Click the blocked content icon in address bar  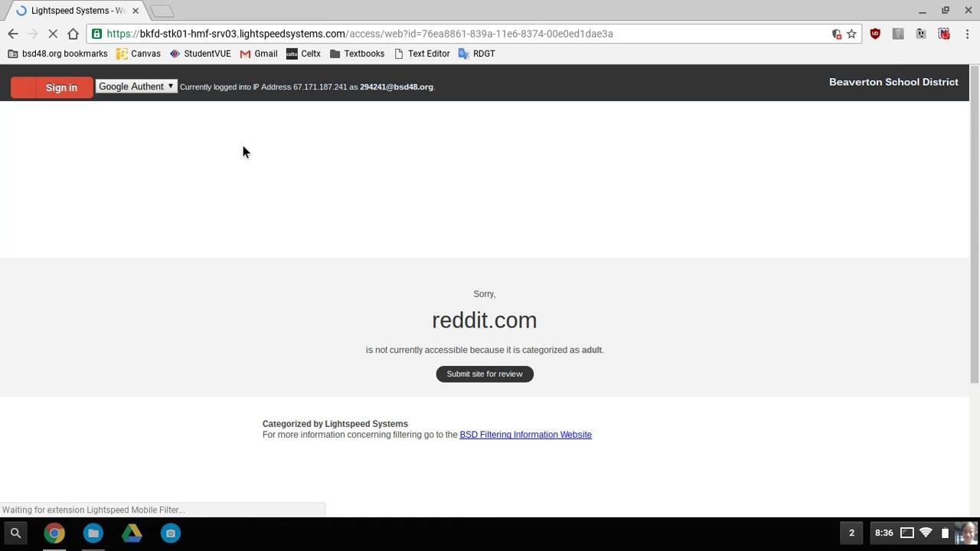coord(836,34)
